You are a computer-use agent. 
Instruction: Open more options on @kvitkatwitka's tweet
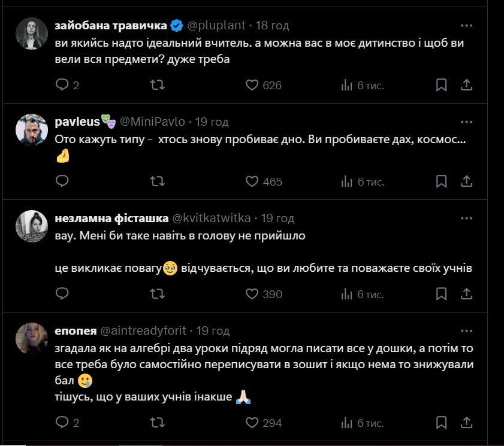coord(467,218)
